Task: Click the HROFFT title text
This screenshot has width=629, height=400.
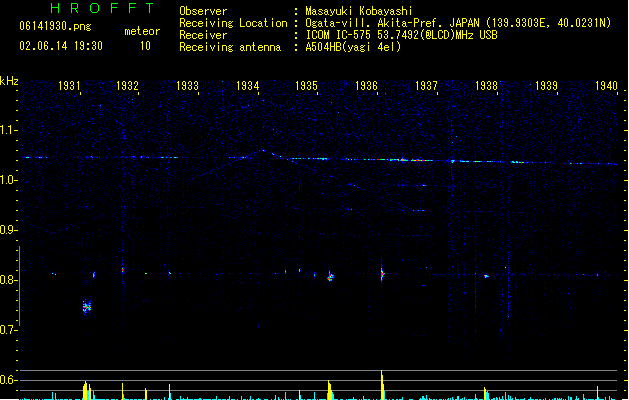Action: [102, 8]
